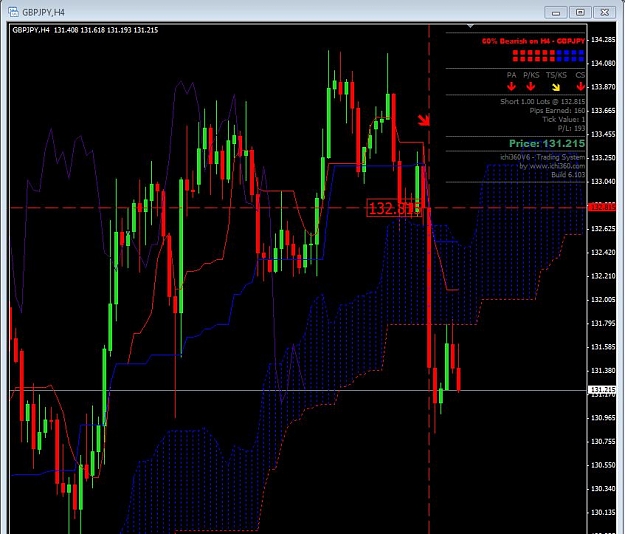Click the GBPJPY,H4 window title text

(43, 12)
